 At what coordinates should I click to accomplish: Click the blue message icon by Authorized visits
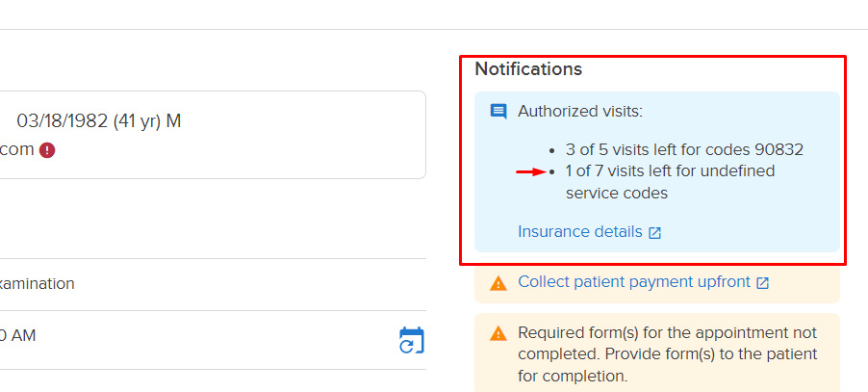(498, 112)
